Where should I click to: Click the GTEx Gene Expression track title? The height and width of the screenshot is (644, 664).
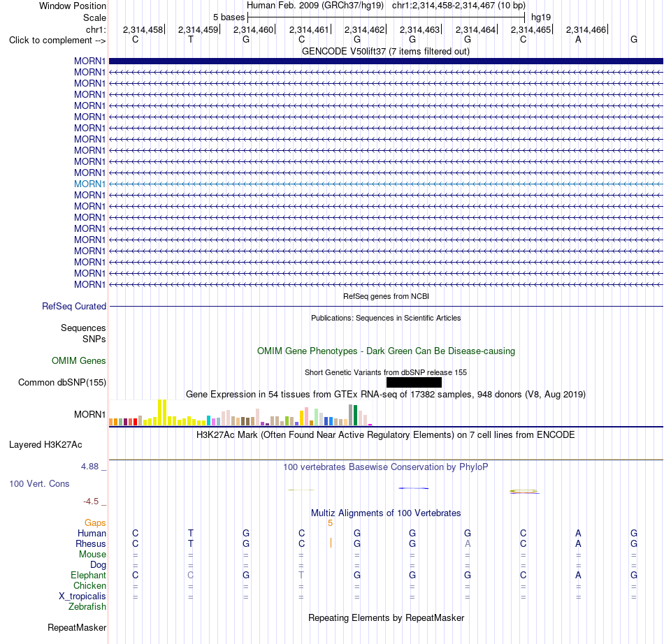click(x=386, y=394)
